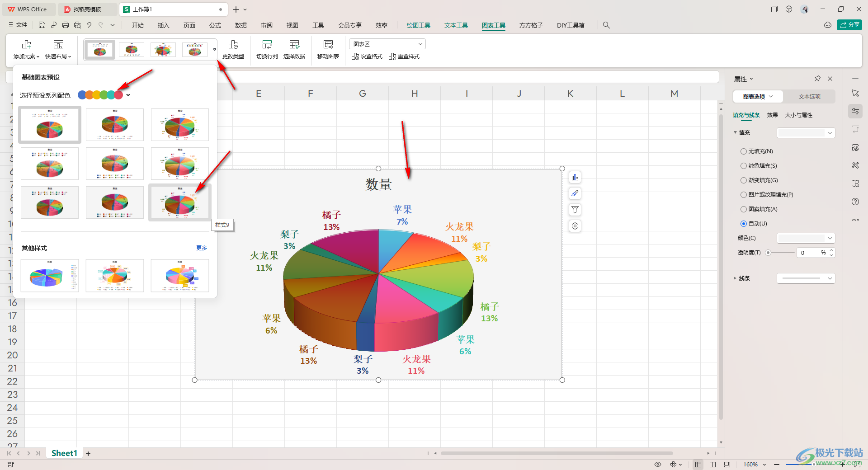Open the Sheet1 worksheet tab
Screen dimensions: 868x470
[64, 453]
